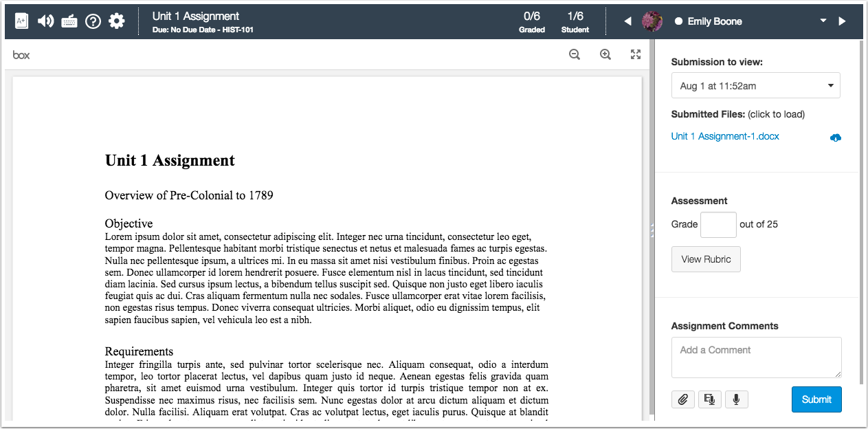
Task: Open the submission date dropdown
Action: 755,86
